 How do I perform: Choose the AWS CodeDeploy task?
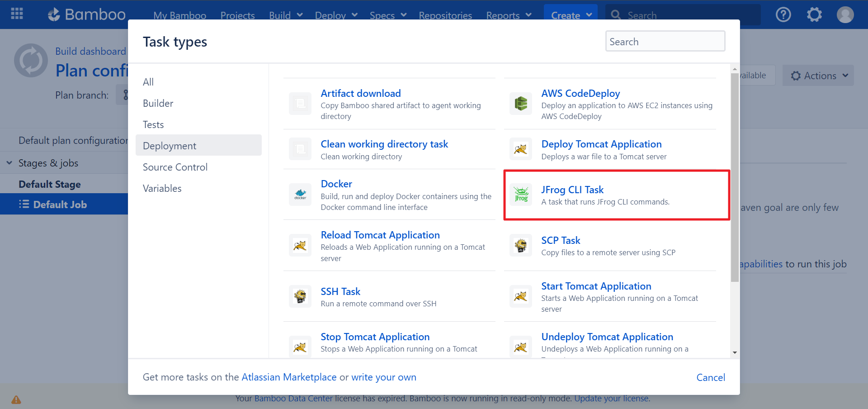tap(580, 93)
